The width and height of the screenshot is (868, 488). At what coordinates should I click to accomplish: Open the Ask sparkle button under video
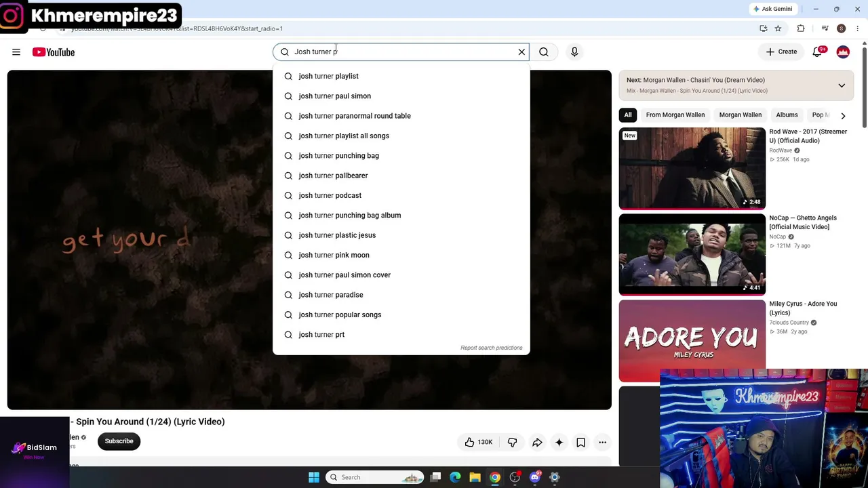click(x=559, y=442)
